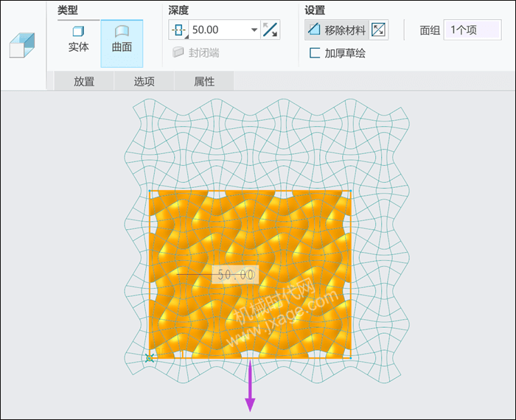Open the 选项 tab

(x=144, y=81)
